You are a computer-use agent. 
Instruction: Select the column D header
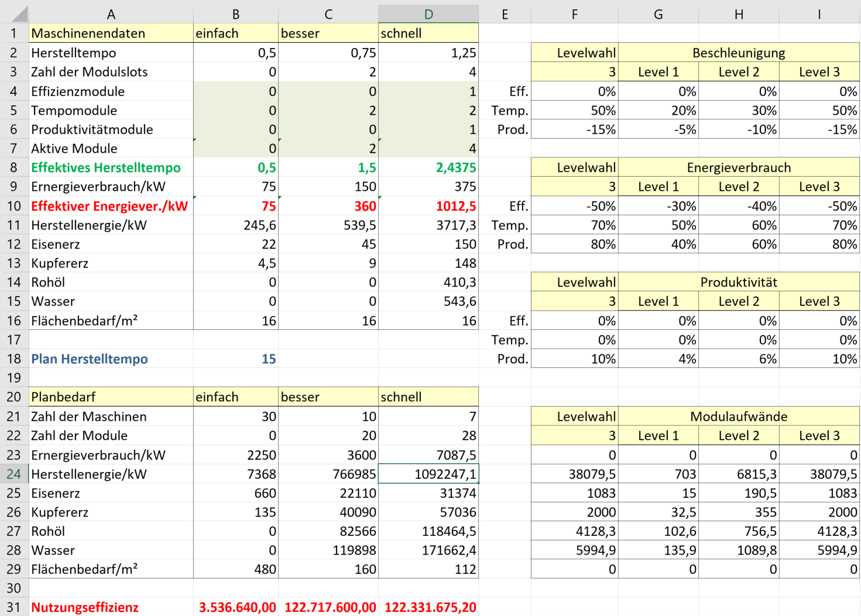coord(428,14)
